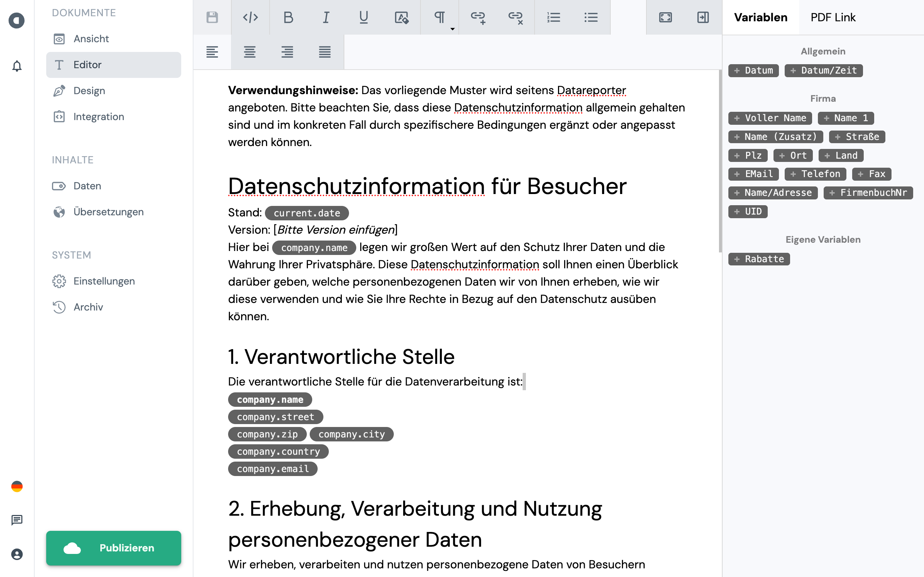The height and width of the screenshot is (577, 924).
Task: Click the insert image icon
Action: coord(401,17)
